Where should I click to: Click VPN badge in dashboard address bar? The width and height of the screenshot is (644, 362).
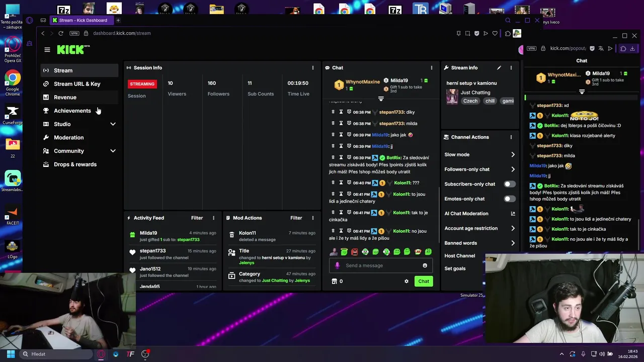74,33
